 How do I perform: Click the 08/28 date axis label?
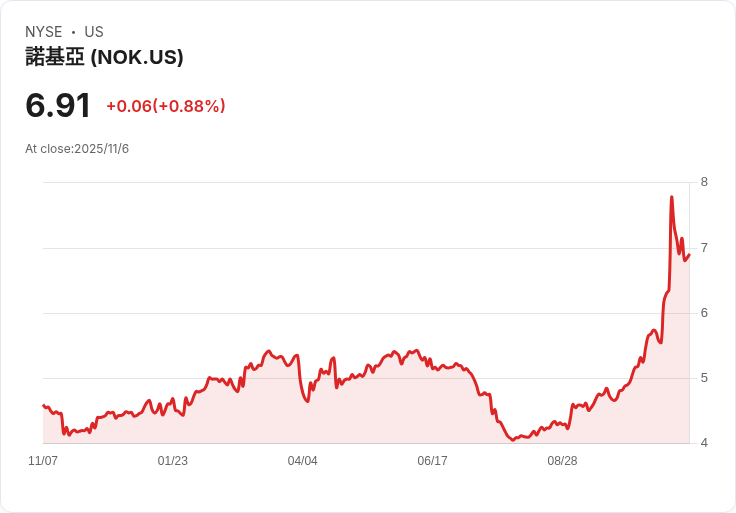(562, 461)
